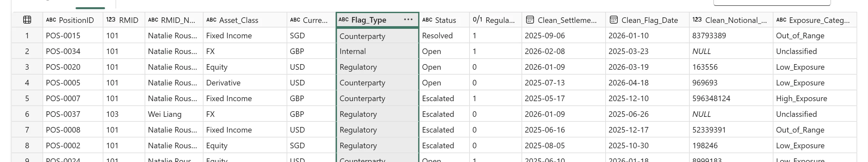The image size is (868, 162).
Task: Click Asset_Class column type icon
Action: (x=211, y=20)
